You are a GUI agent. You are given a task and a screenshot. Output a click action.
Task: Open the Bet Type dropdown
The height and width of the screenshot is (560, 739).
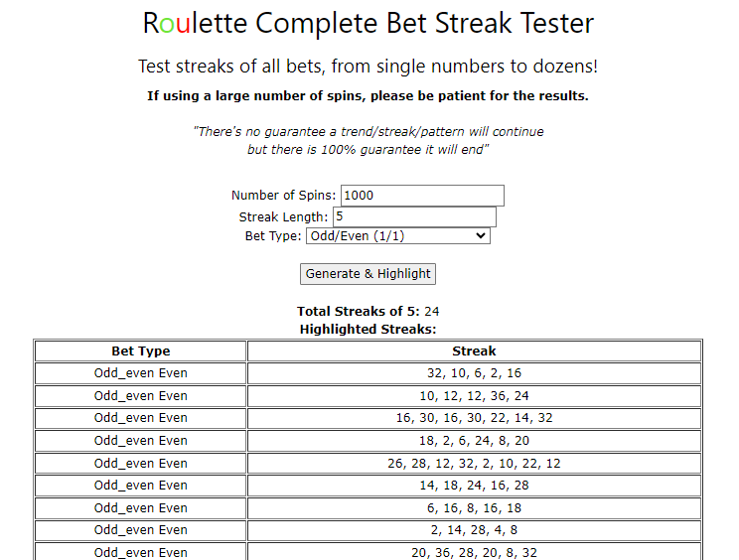coord(397,236)
